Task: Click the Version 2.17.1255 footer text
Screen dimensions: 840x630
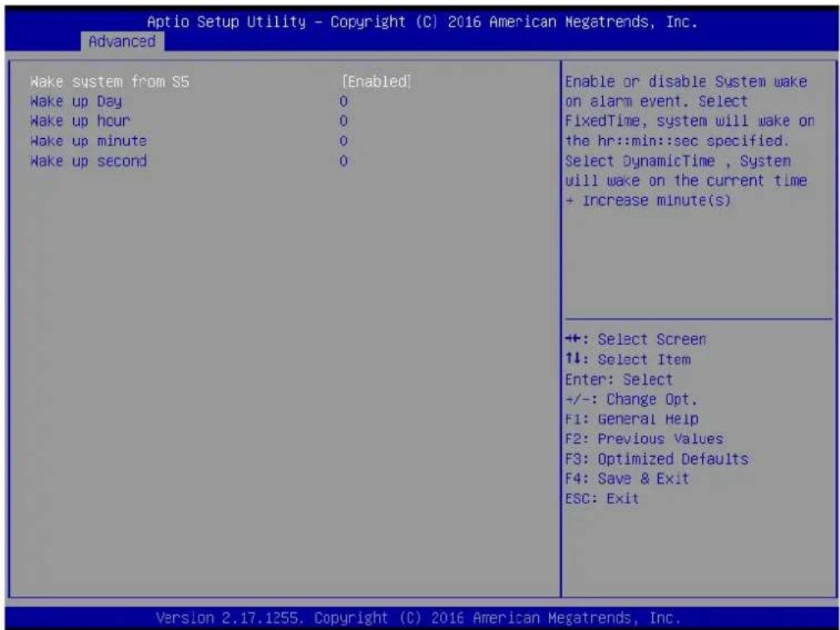Action: pyautogui.click(x=418, y=618)
